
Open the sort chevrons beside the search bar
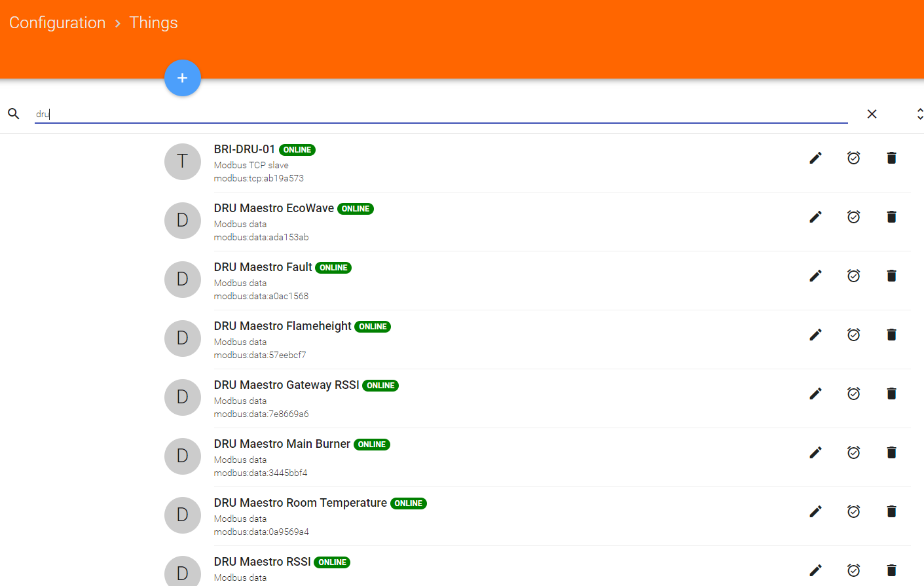click(x=919, y=114)
